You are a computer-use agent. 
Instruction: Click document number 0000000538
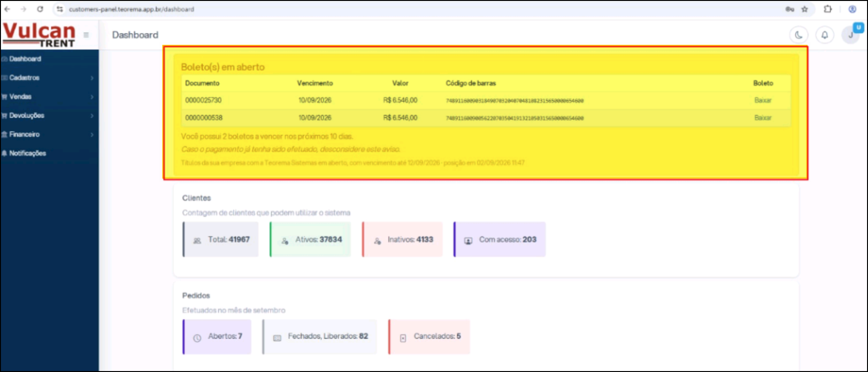(203, 118)
